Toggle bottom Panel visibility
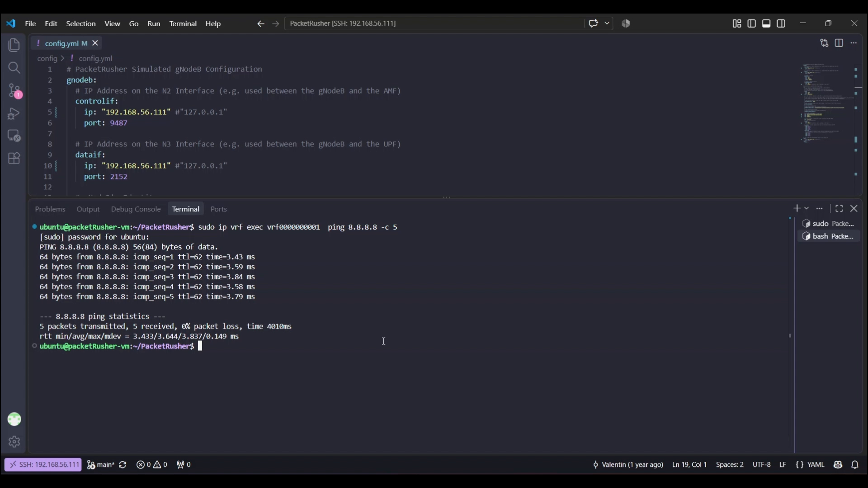This screenshot has height=488, width=868. click(x=767, y=23)
